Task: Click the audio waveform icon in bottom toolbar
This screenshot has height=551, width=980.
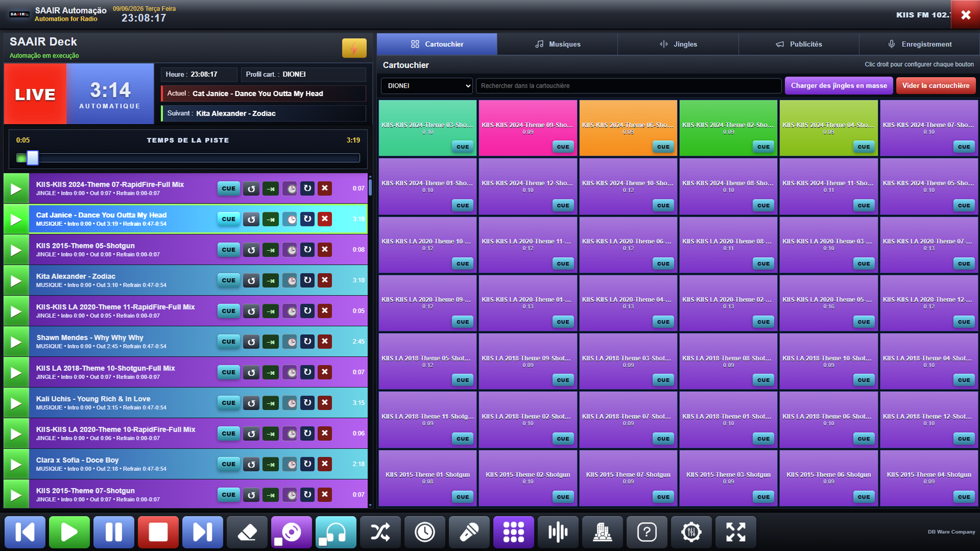Action: coord(558,532)
